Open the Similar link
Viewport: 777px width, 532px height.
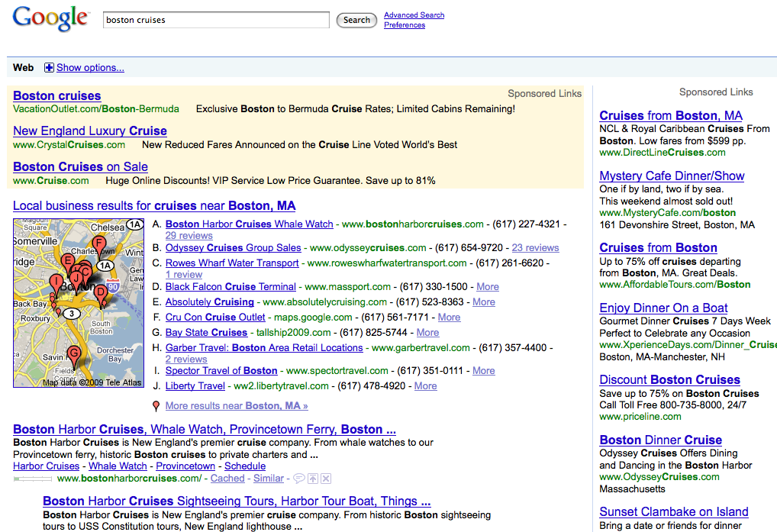[x=269, y=479]
